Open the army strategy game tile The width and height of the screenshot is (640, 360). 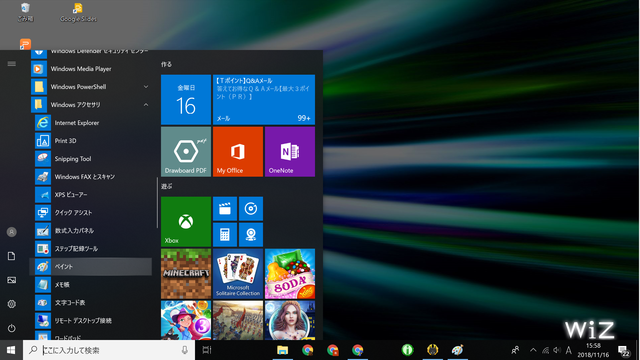(238, 320)
